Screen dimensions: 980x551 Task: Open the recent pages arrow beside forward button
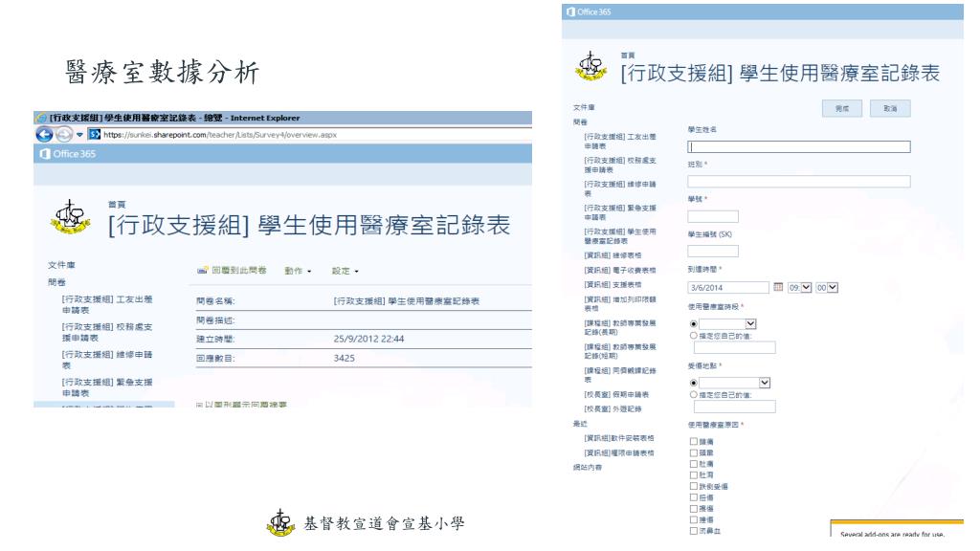click(79, 135)
